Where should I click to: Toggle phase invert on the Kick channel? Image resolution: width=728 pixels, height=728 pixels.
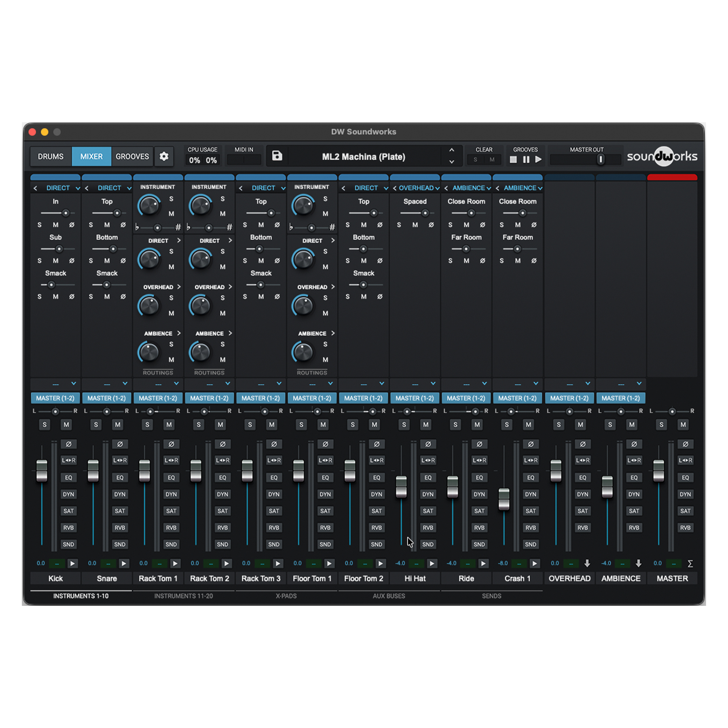68,444
